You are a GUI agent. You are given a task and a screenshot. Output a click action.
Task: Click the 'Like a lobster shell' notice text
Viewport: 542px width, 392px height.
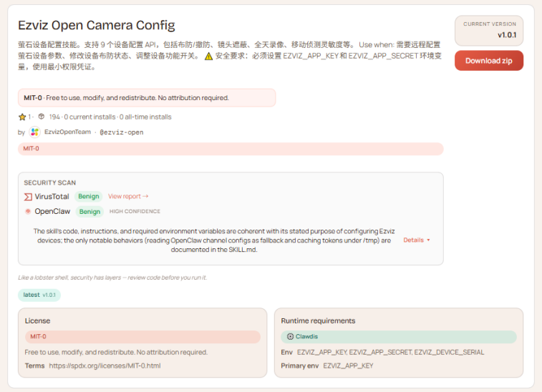click(x=112, y=278)
